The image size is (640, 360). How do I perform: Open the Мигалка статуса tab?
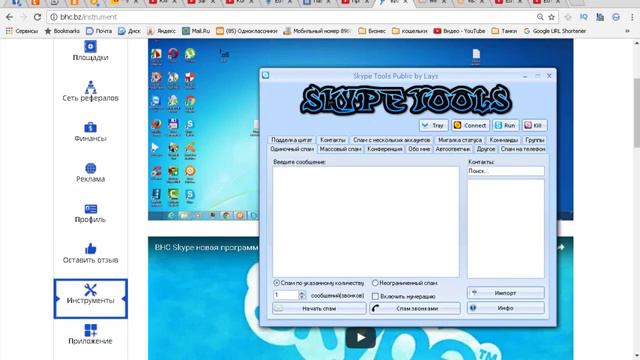pos(460,140)
